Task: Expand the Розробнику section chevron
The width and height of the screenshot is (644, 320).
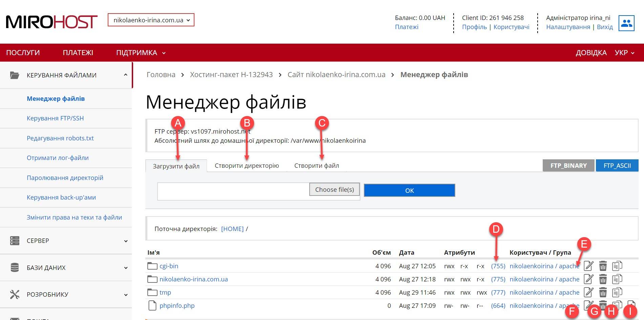Action: [126, 295]
